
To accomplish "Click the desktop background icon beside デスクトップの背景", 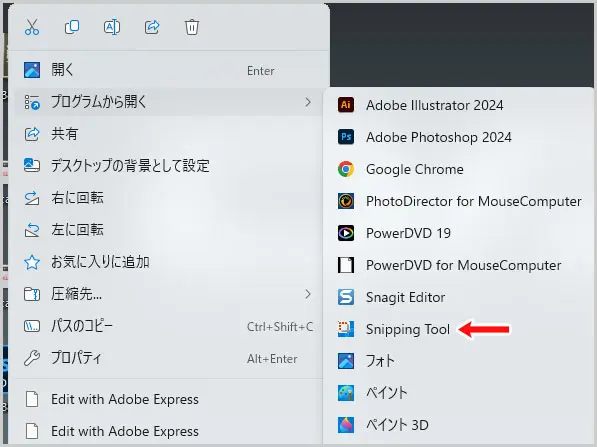I will click(32, 165).
